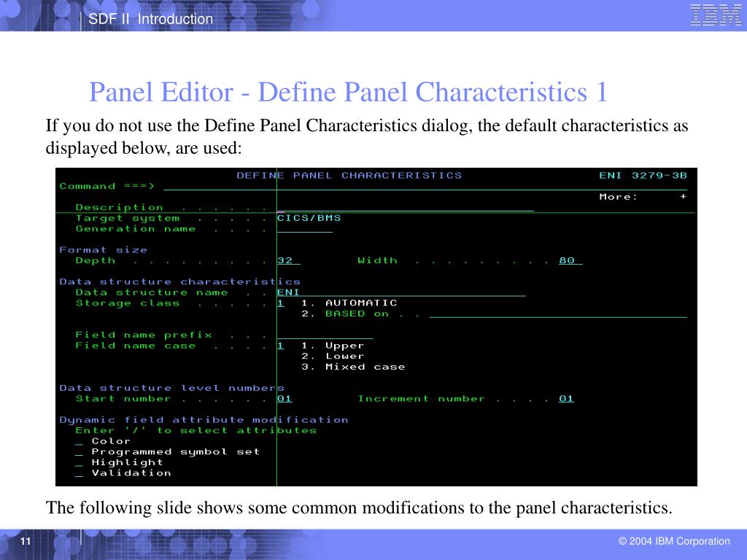Click the slide title Panel Editor heading
747x560 pixels.
tap(348, 91)
